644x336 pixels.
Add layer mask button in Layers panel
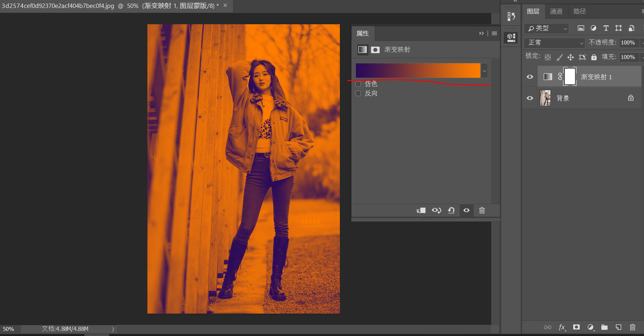(x=576, y=327)
